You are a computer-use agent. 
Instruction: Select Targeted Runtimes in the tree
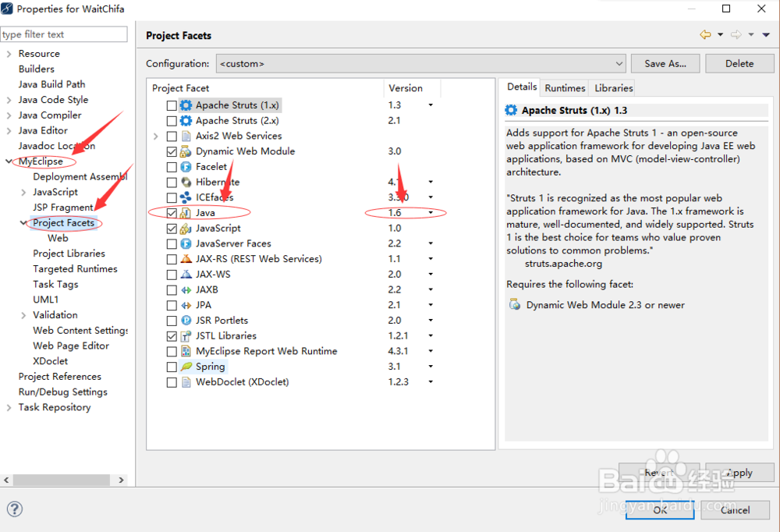[x=75, y=269]
